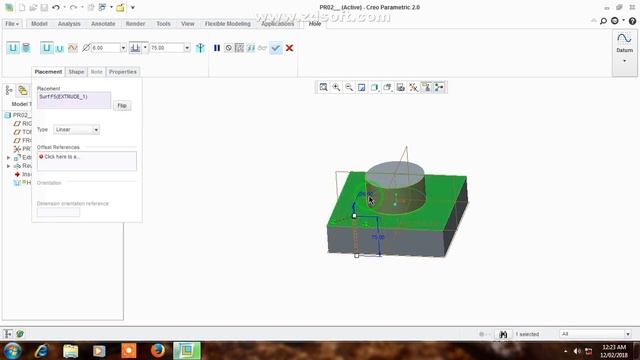This screenshot has height=360, width=640.
Task: Choose the sketched hole profile icon
Action: point(73,48)
